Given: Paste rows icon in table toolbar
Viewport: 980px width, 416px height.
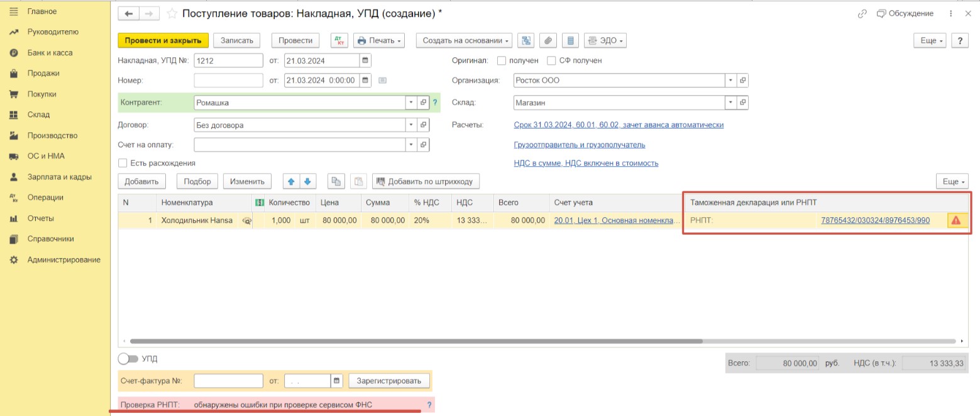Looking at the screenshot, I should (x=358, y=181).
